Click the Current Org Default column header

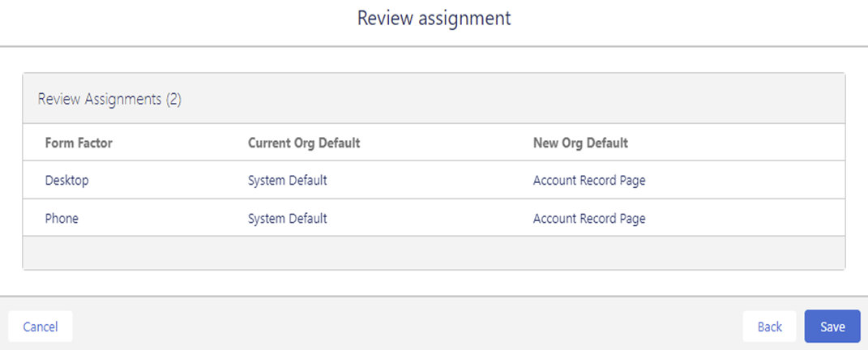(304, 143)
